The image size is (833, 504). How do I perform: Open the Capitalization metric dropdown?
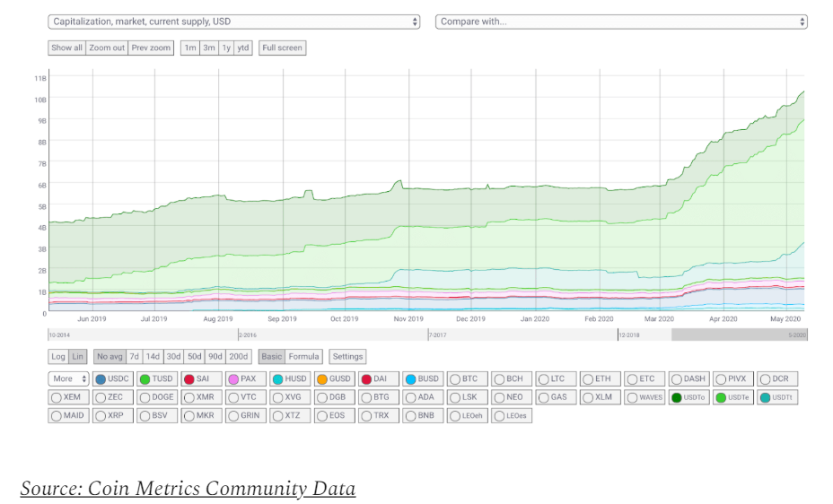tap(234, 22)
